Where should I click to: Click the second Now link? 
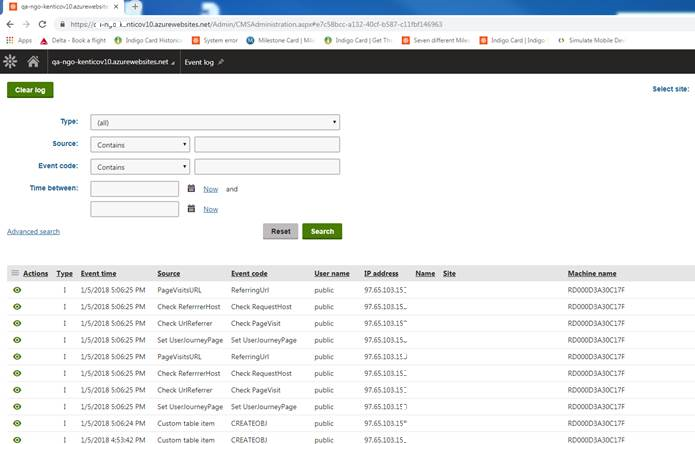coord(210,209)
